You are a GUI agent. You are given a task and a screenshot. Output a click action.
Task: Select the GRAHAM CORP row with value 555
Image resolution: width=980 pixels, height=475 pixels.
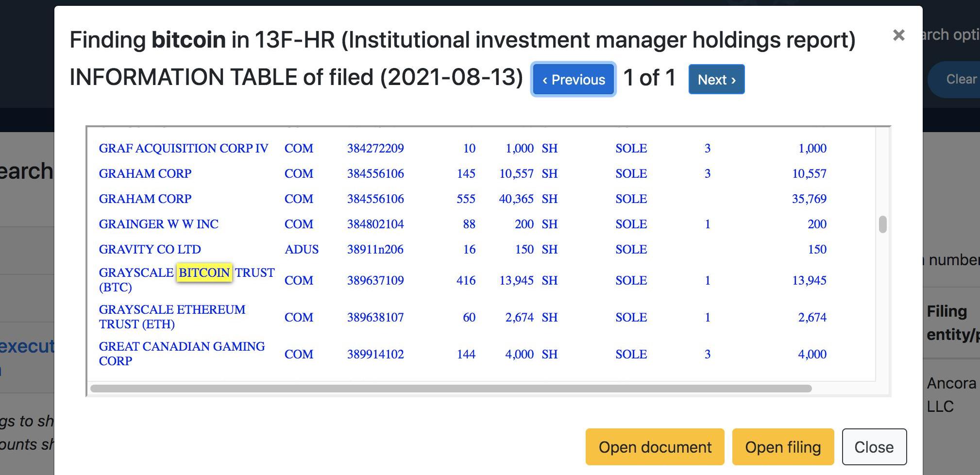point(145,199)
